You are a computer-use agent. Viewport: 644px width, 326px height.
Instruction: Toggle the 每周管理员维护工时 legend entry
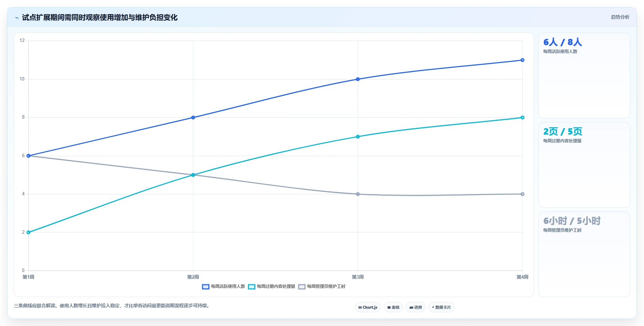[x=322, y=286]
